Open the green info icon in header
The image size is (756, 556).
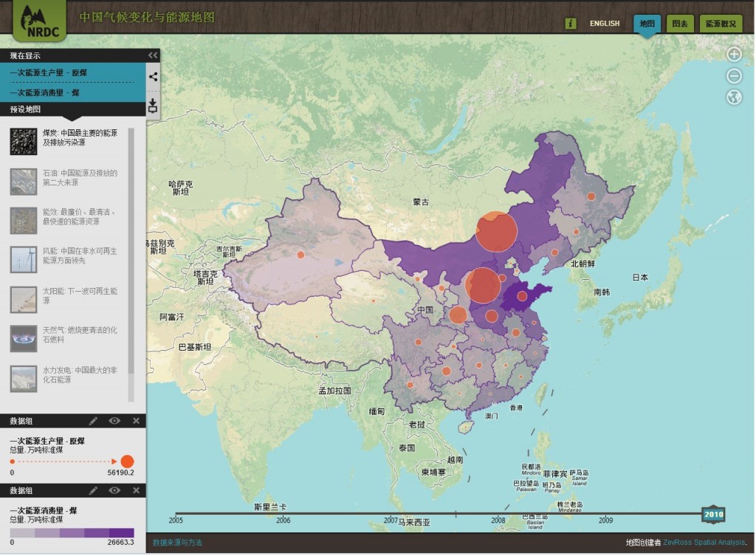[570, 24]
